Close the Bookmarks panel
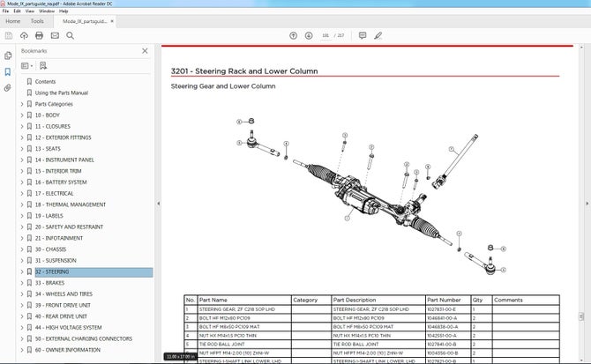The width and height of the screenshot is (591, 364). point(146,51)
